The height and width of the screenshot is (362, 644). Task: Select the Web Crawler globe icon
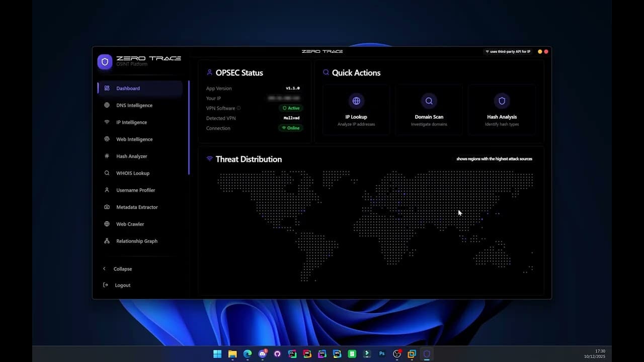click(x=106, y=224)
